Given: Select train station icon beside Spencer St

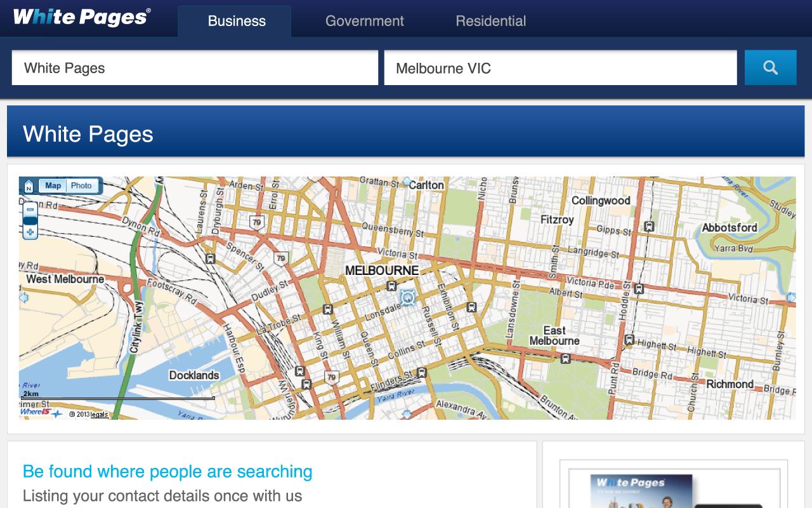Looking at the screenshot, I should [x=210, y=258].
